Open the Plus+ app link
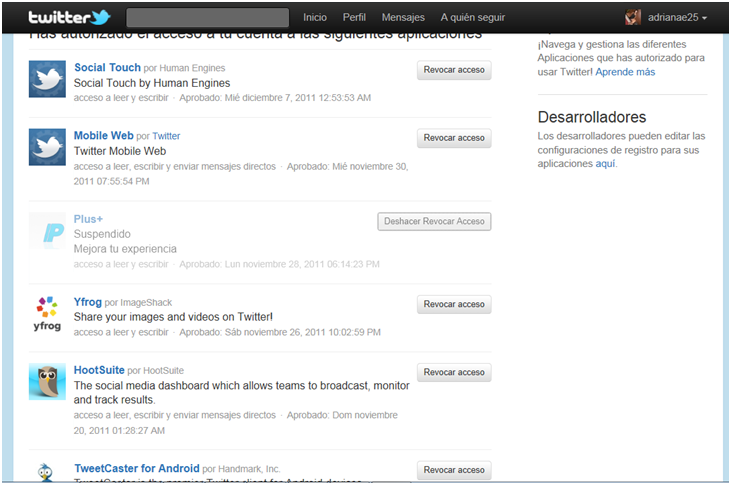The height and width of the screenshot is (485, 731). coord(88,219)
